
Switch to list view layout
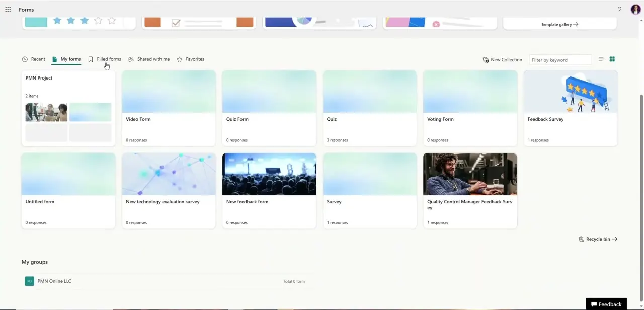601,59
